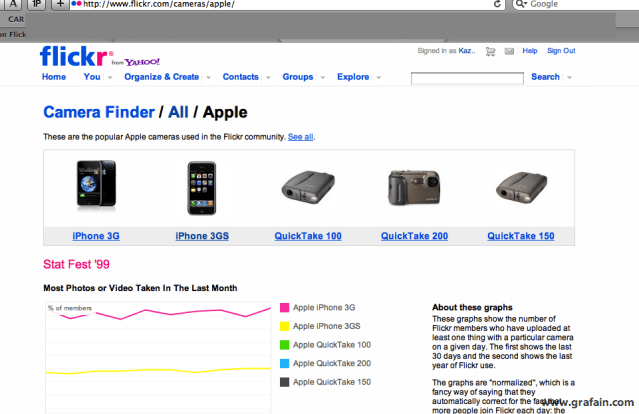
Task: Expand the You dropdown arrow
Action: pos(110,77)
